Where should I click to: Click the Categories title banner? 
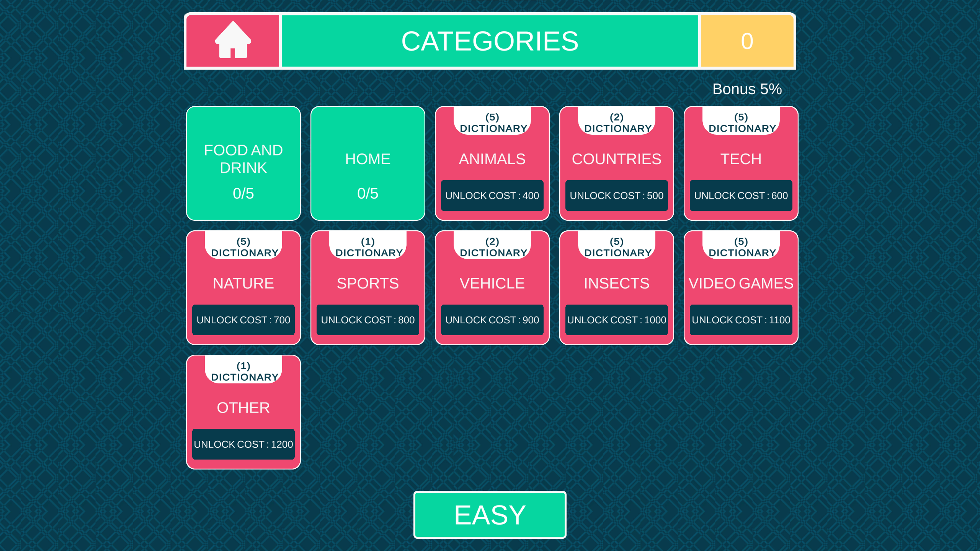[490, 41]
